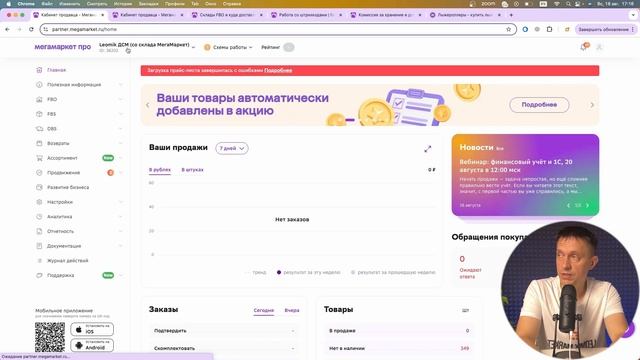Click the Отчетность report icon
The image size is (640, 360).
tap(39, 231)
